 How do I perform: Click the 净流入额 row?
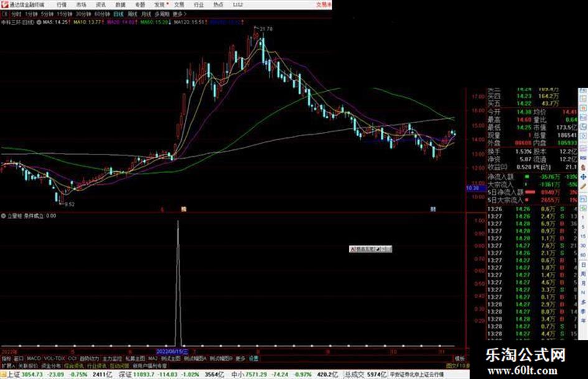(x=532, y=177)
